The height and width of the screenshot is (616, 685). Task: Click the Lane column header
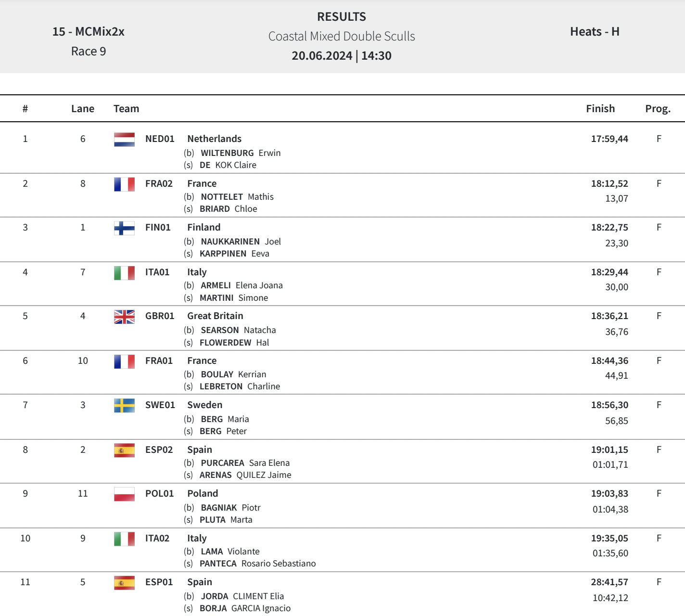tap(83, 109)
